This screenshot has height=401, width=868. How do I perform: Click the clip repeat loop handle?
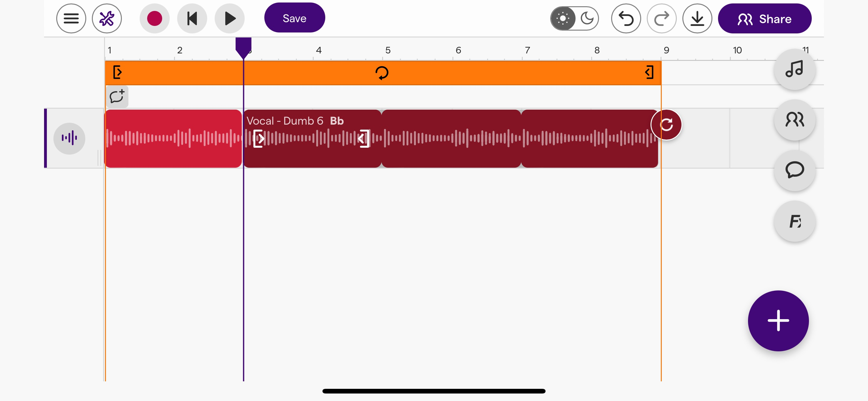pos(666,125)
